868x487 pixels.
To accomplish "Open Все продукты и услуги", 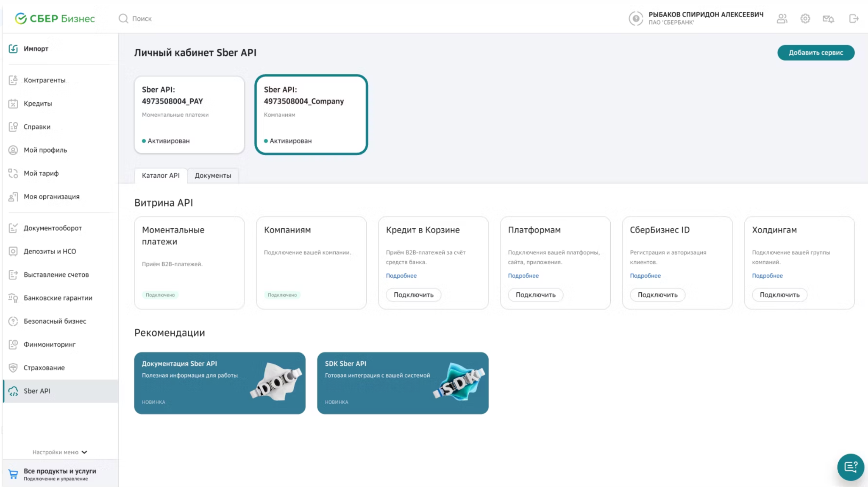I will (x=60, y=474).
